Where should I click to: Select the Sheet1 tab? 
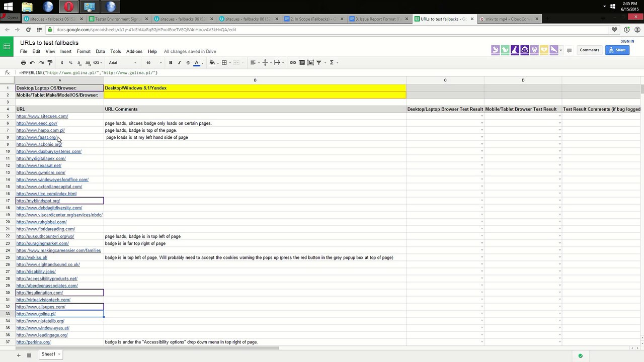(x=51, y=354)
